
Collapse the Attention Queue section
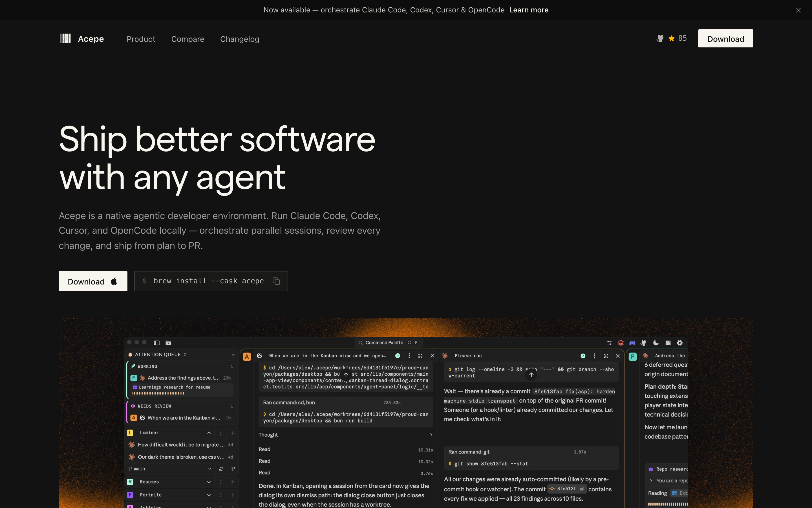pyautogui.click(x=233, y=354)
